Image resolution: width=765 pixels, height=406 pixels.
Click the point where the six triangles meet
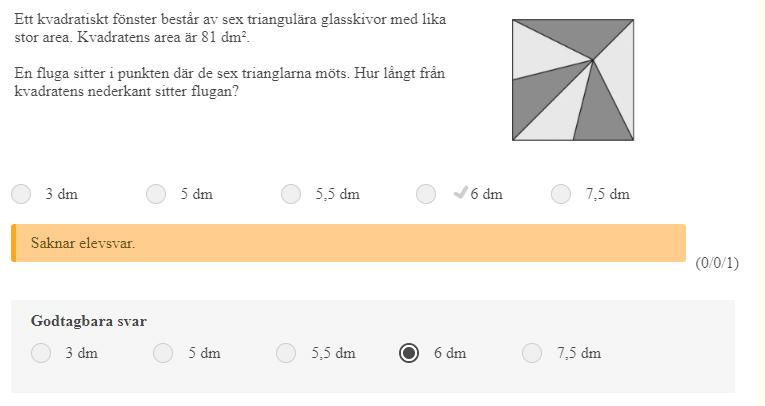coord(593,59)
